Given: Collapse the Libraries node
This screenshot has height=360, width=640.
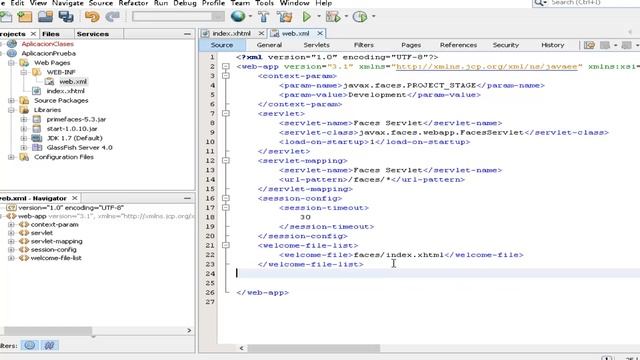Looking at the screenshot, I should pyautogui.click(x=11, y=110).
